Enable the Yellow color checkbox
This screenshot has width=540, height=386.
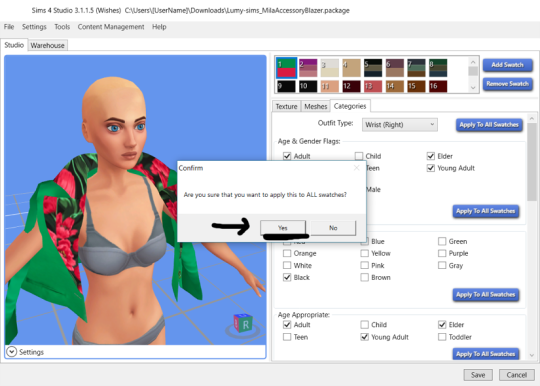point(364,253)
